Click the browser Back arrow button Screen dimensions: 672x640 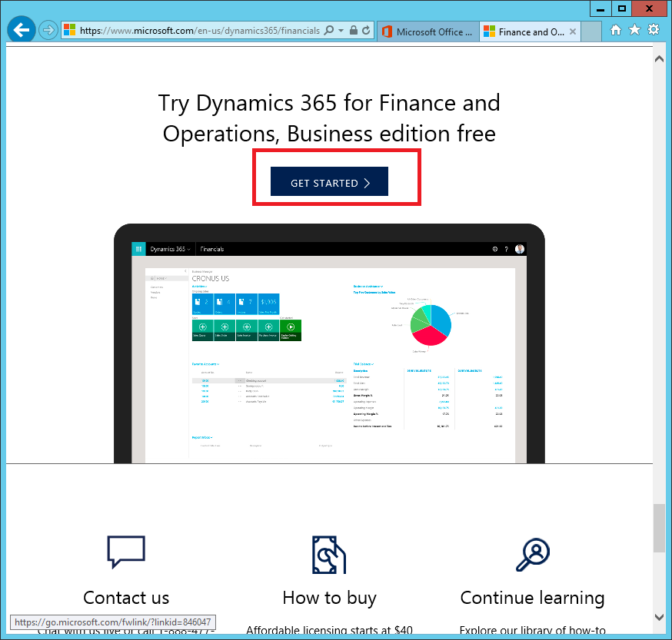(x=21, y=30)
